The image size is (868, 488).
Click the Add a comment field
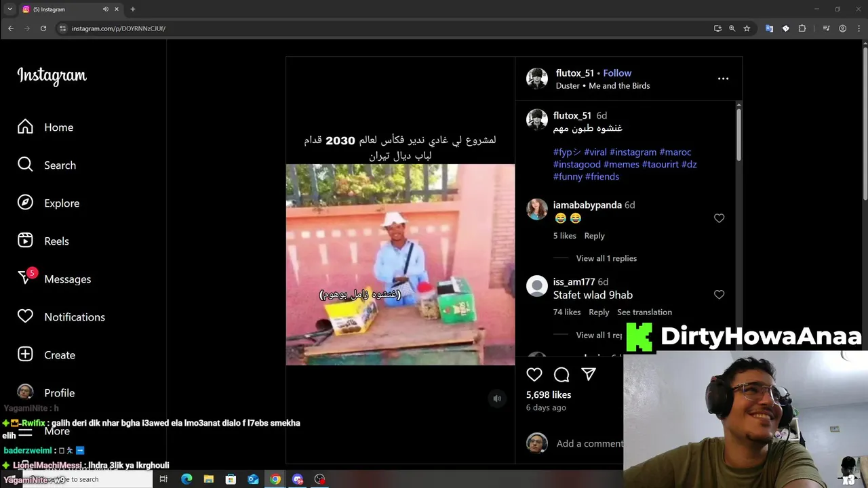tap(589, 443)
